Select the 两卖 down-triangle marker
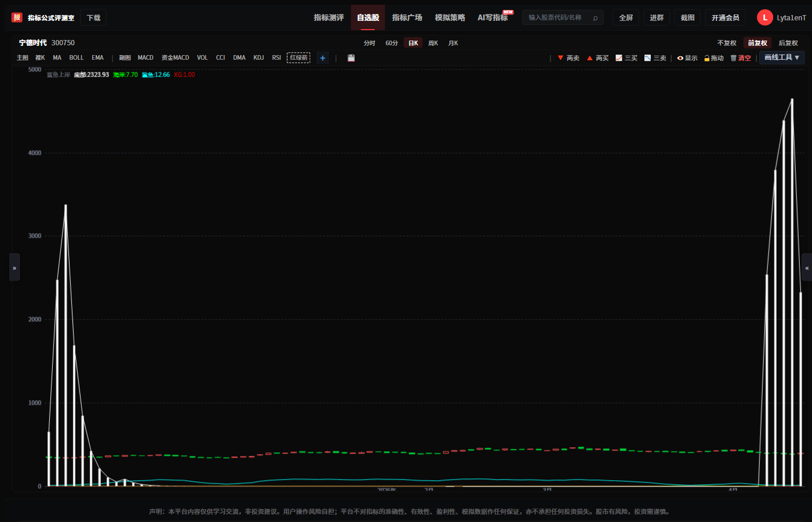812x522 pixels. click(568, 58)
